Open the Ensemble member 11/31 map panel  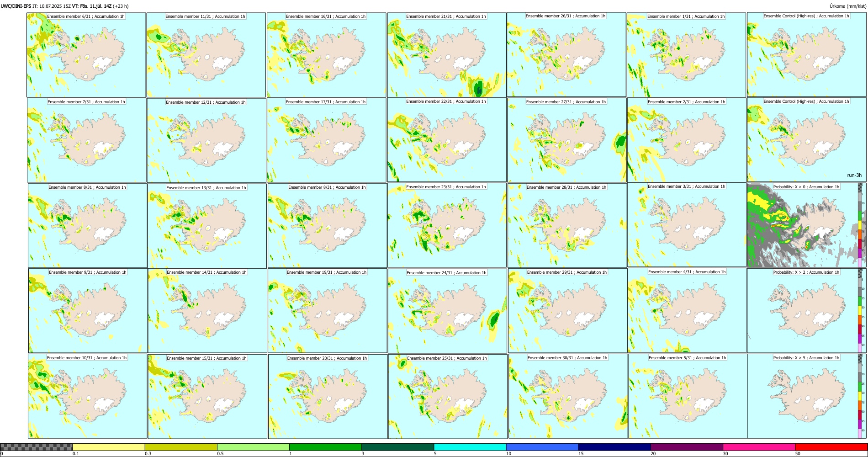(x=206, y=55)
